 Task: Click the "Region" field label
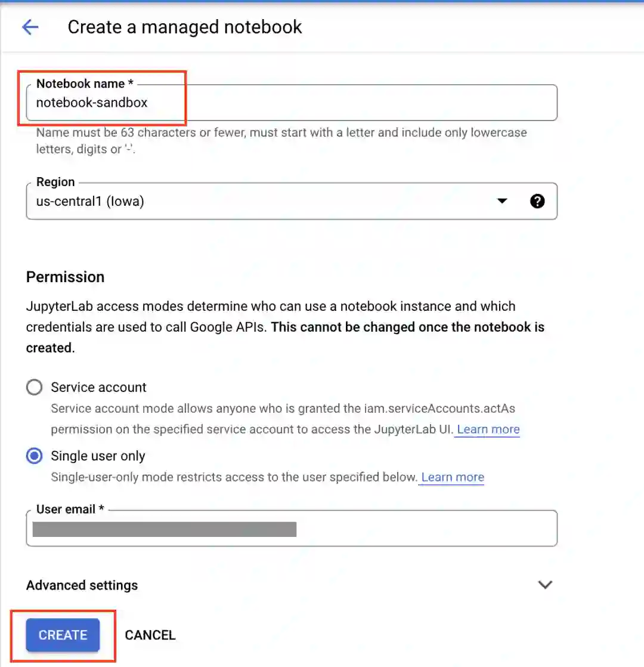point(55,183)
